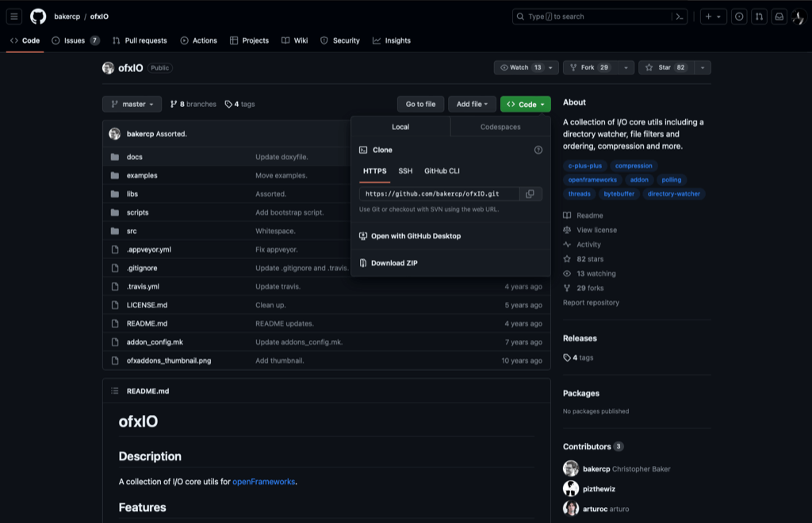Open the Pull requests tab
Screen dimensions: 812x523
(140, 40)
